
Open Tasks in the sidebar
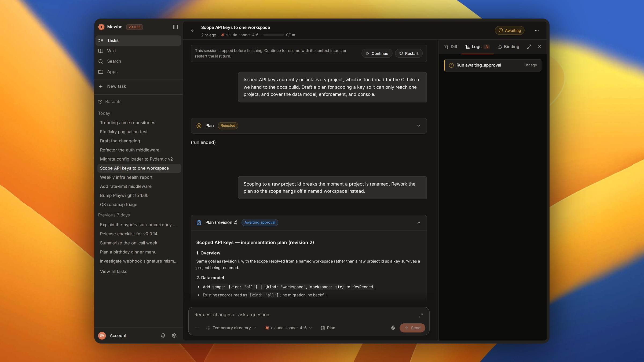[138, 40]
